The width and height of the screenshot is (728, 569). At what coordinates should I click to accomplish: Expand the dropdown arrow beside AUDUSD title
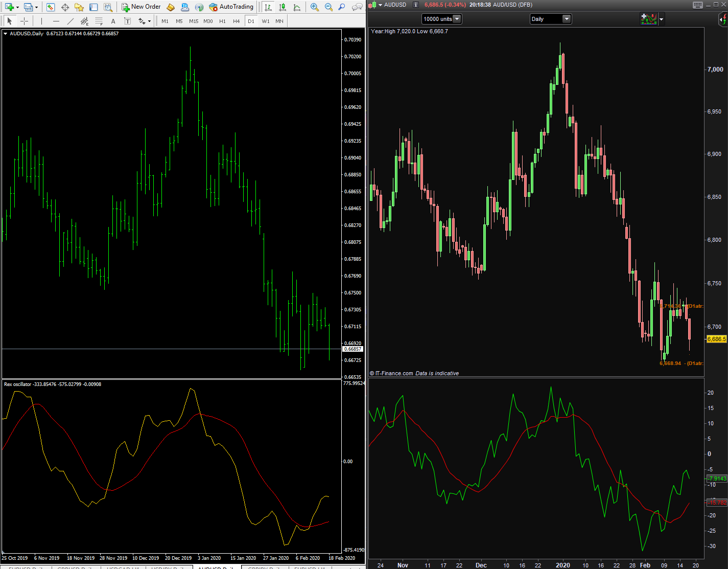pyautogui.click(x=381, y=5)
